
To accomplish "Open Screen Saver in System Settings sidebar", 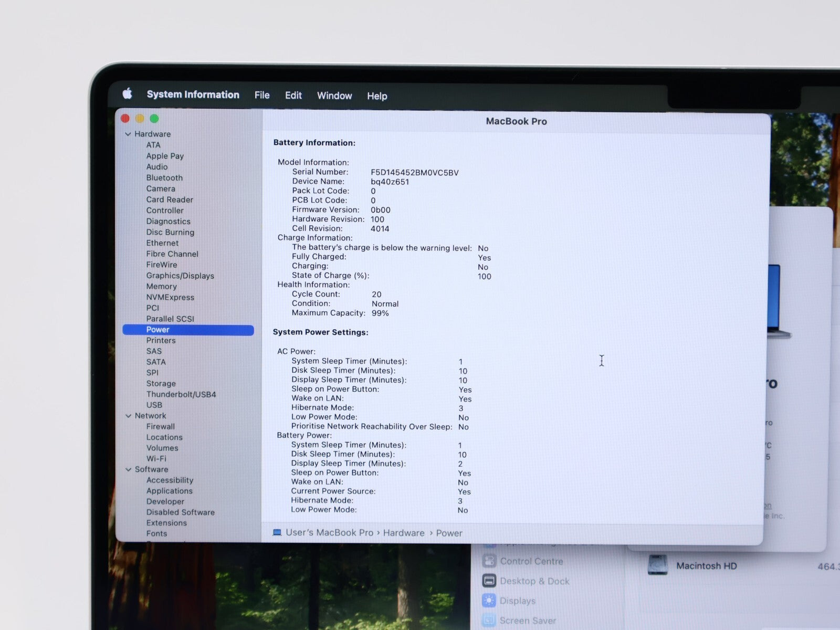I will (528, 621).
